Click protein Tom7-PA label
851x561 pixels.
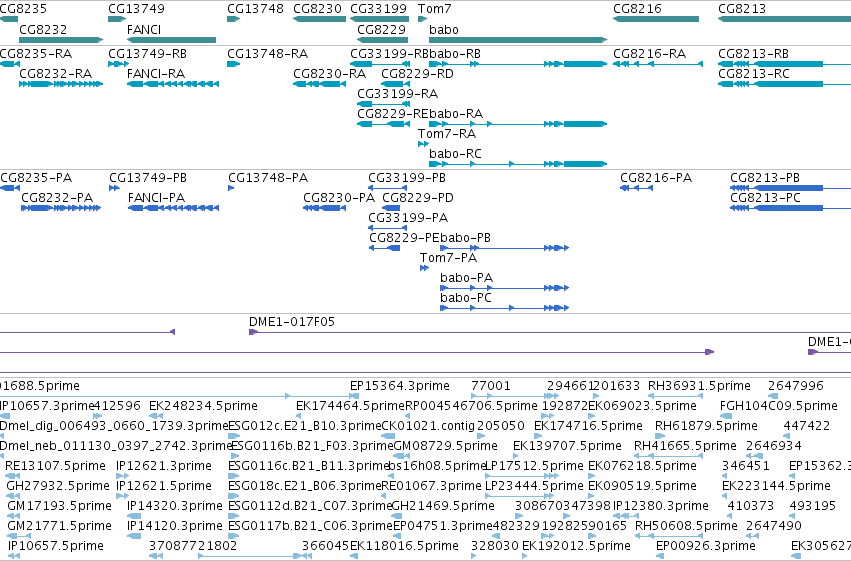pos(448,257)
